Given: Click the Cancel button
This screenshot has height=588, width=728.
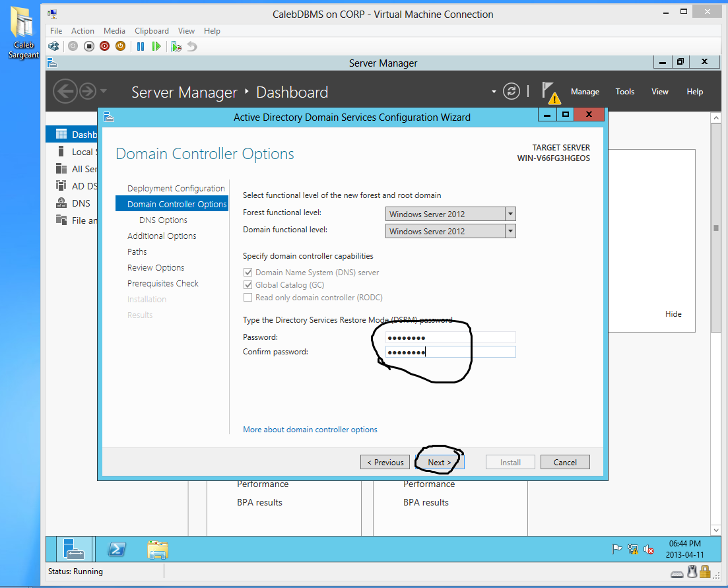Looking at the screenshot, I should [565, 462].
